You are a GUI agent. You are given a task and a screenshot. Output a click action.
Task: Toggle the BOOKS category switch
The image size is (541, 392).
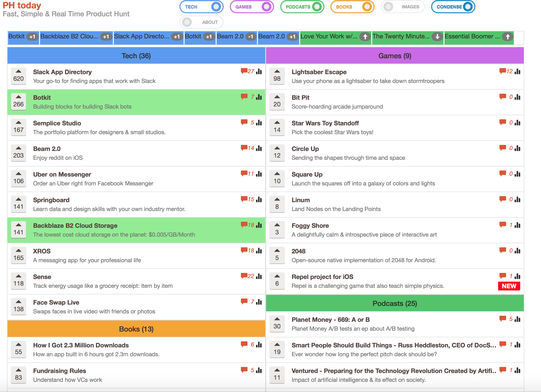[x=352, y=7]
